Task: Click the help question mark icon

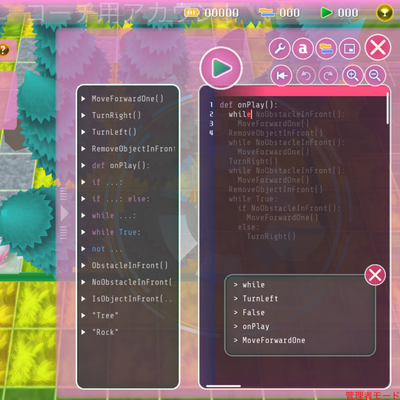Action: tap(3, 50)
